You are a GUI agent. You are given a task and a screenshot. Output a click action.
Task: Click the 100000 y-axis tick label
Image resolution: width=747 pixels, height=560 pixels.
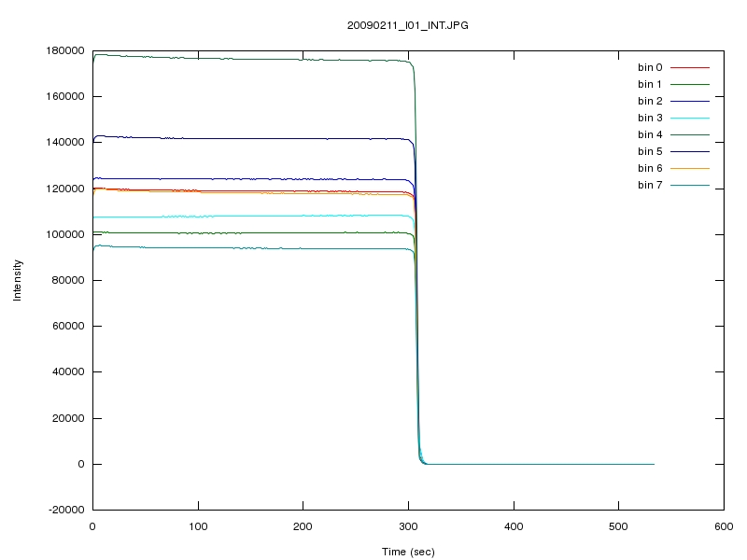(x=65, y=234)
